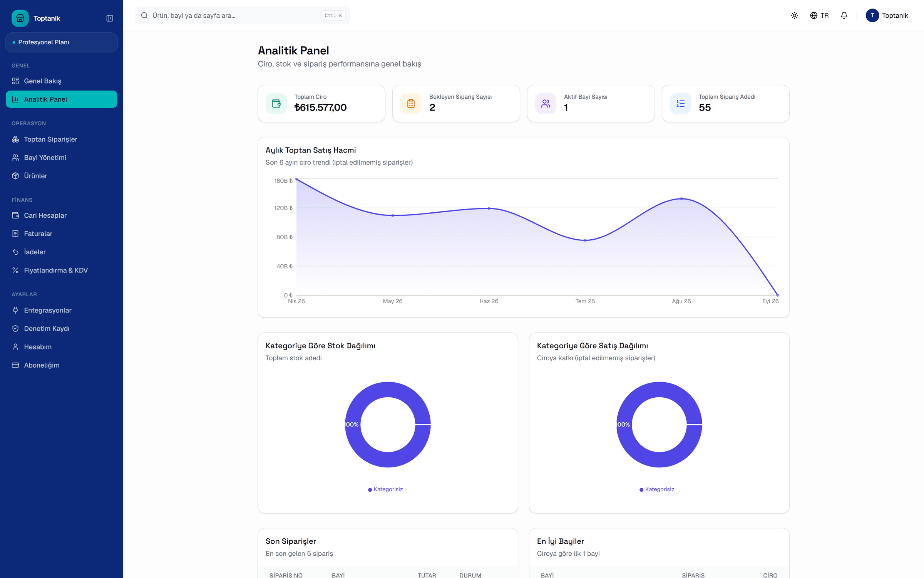This screenshot has height=578, width=924.
Task: Click the Tem 26 data point on chart
Action: point(585,240)
